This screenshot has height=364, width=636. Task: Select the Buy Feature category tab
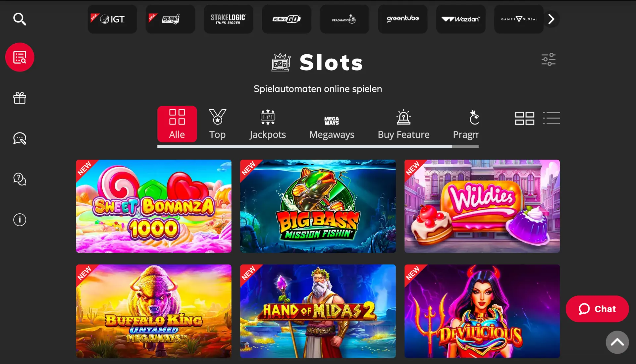tap(403, 124)
